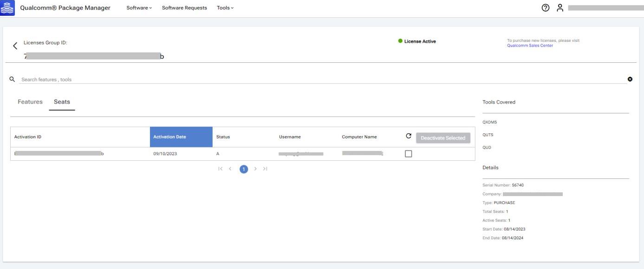Open Software Requests page
Image resolution: width=644 pixels, height=269 pixels.
[184, 8]
